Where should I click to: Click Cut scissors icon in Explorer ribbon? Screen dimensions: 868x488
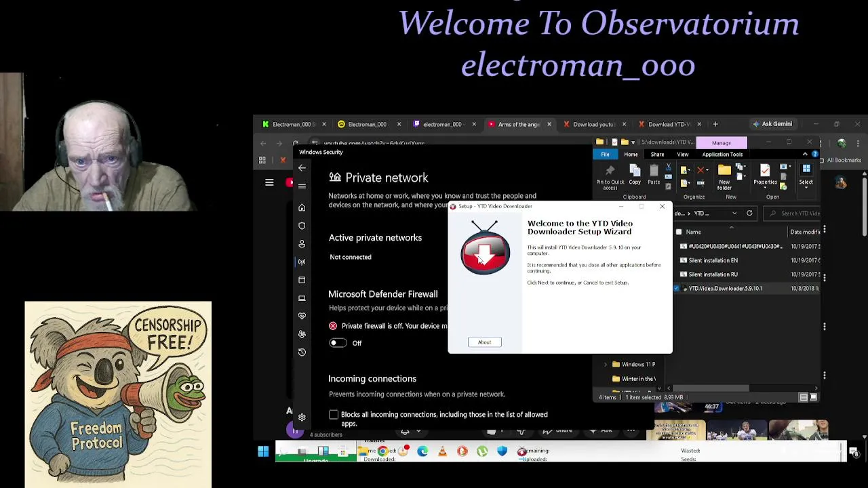coord(669,167)
